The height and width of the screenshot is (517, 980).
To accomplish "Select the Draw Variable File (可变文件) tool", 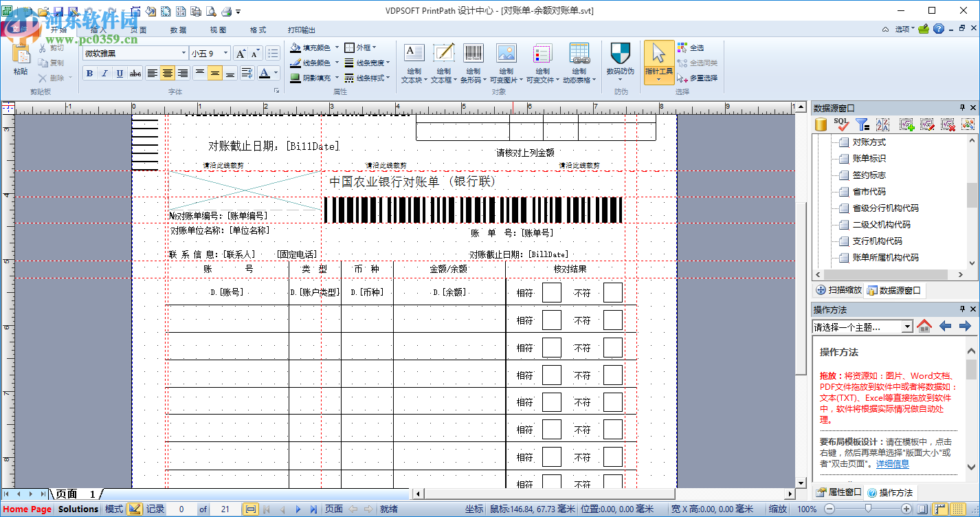I will 542,63.
